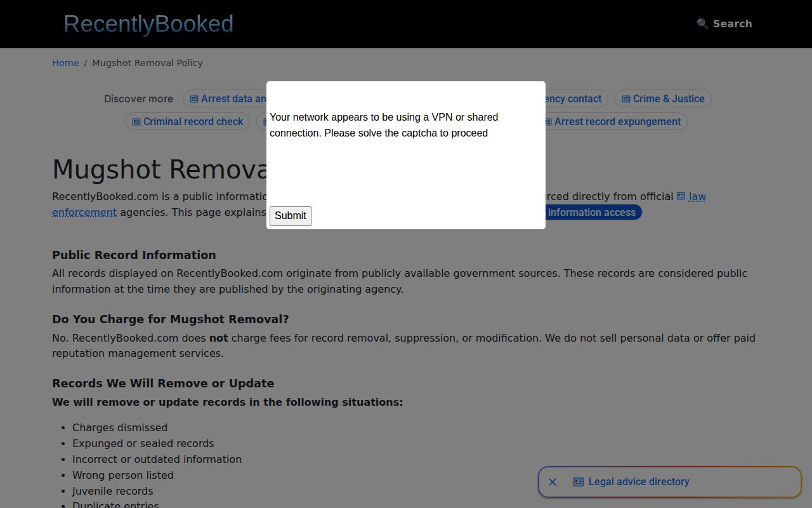Open the Arrest record expungement tag
This screenshot has width=812, height=508.
612,121
